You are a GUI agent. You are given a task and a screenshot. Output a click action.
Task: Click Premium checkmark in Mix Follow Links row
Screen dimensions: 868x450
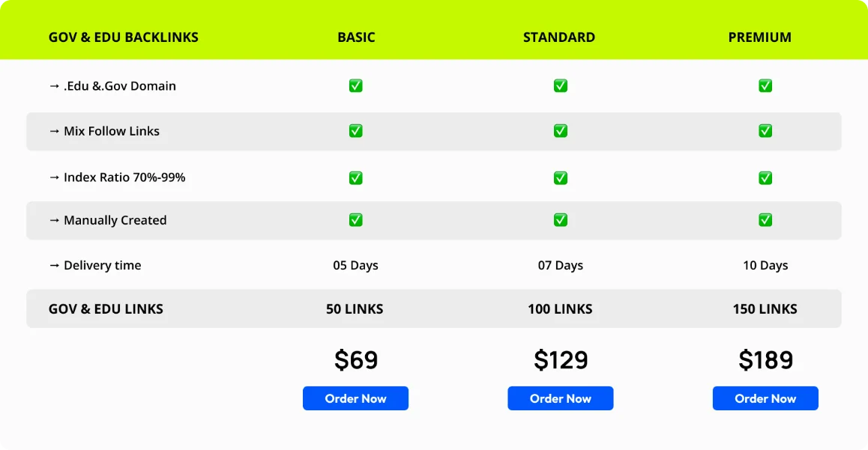765,131
